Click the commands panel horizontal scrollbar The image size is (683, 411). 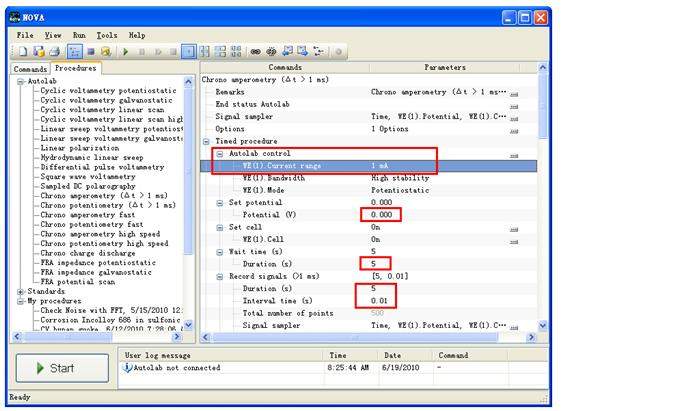click(355, 337)
